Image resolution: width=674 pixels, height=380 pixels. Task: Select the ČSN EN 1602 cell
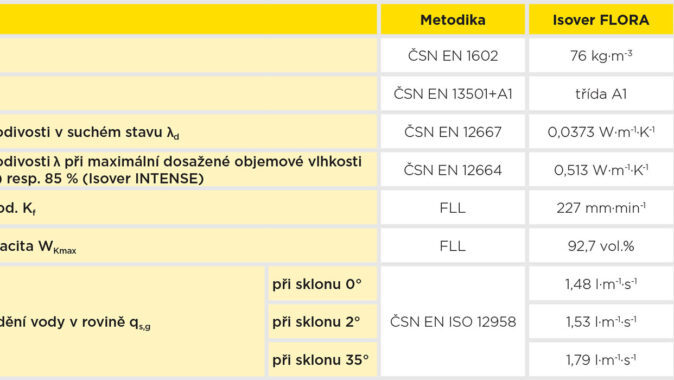click(453, 55)
